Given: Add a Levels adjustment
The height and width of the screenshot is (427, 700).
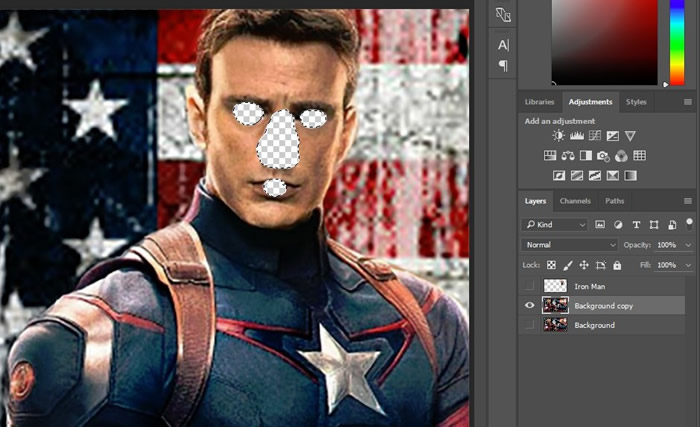Looking at the screenshot, I should (x=577, y=135).
